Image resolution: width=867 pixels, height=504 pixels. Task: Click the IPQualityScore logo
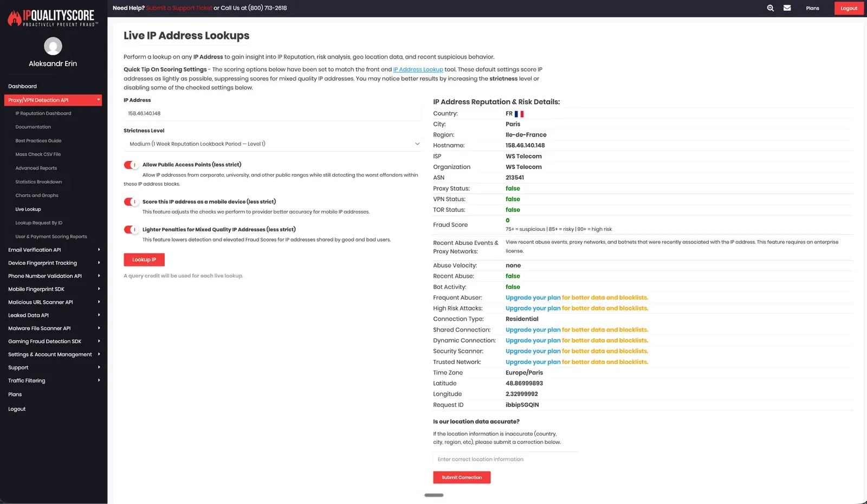coord(53,18)
